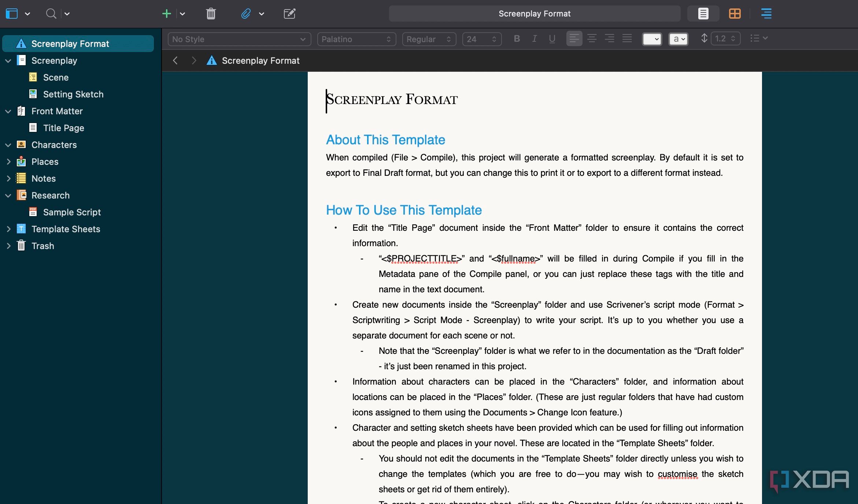Viewport: 858px width, 504px height.
Task: Click the delete trash toolbar button
Action: pyautogui.click(x=211, y=13)
